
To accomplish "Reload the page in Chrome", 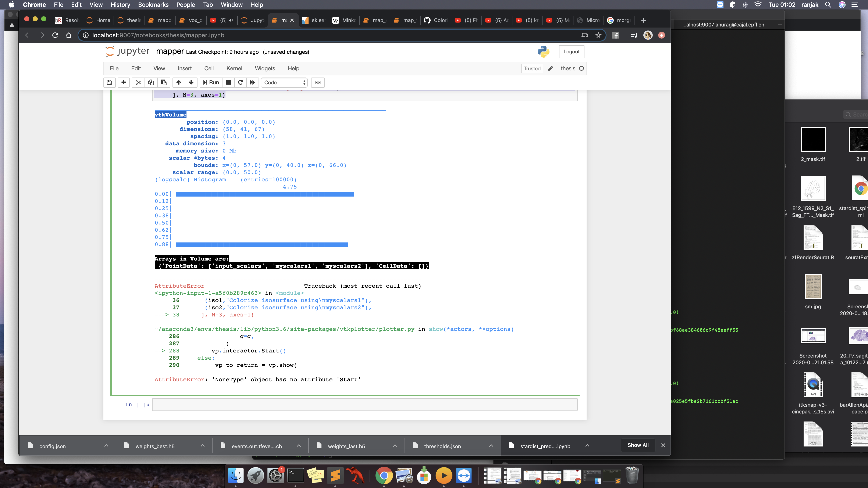I will pos(55,35).
